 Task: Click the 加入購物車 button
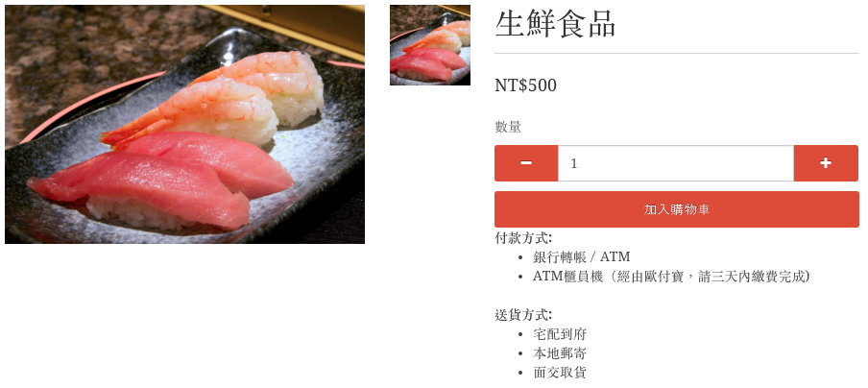[677, 209]
